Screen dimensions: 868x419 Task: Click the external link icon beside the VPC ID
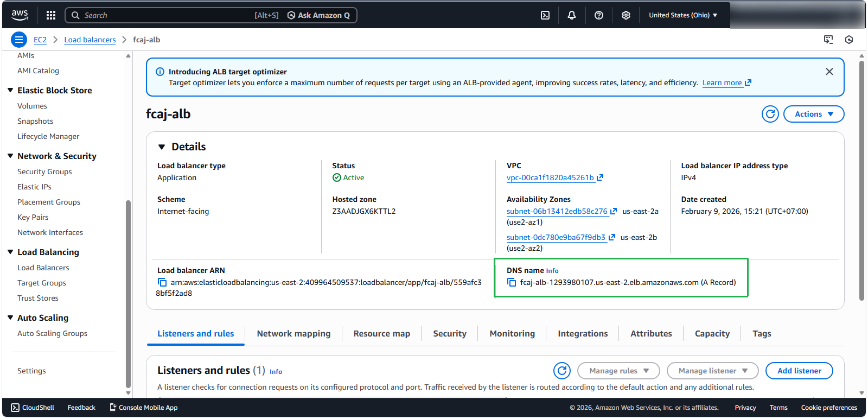click(x=600, y=177)
